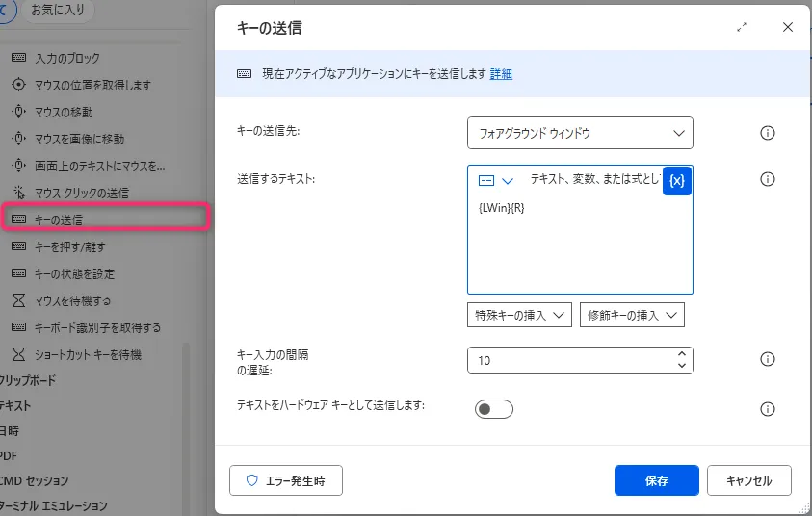
Task: Increase delay value with up stepper arrow
Action: (x=682, y=353)
